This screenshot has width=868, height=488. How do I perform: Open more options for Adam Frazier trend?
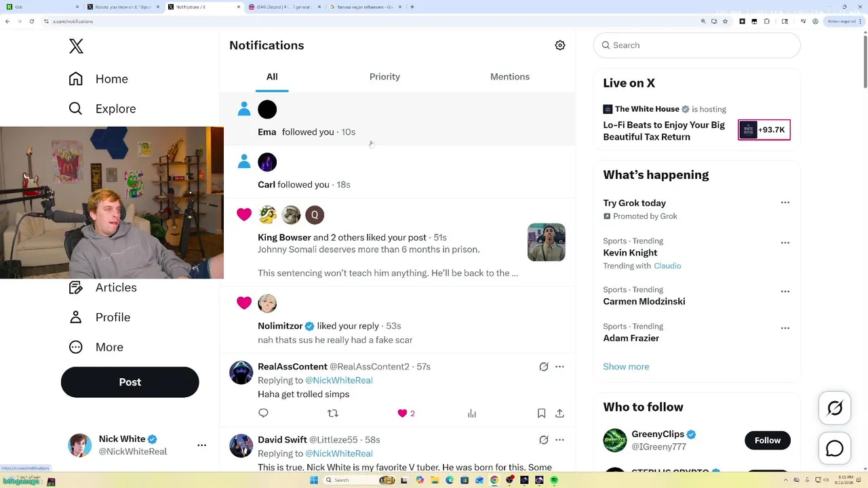[x=785, y=328]
